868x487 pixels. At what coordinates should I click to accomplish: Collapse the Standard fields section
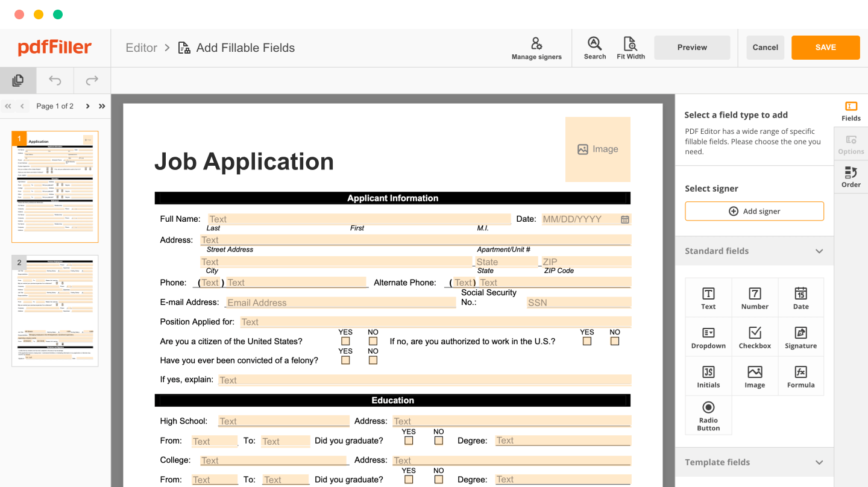819,251
